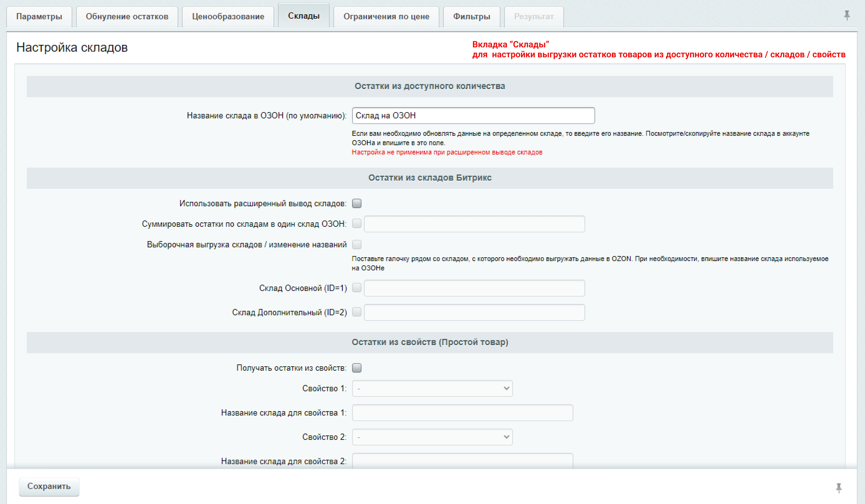Open the 'Ограничения по цене' tab
Viewport: 865px width, 504px height.
[386, 16]
